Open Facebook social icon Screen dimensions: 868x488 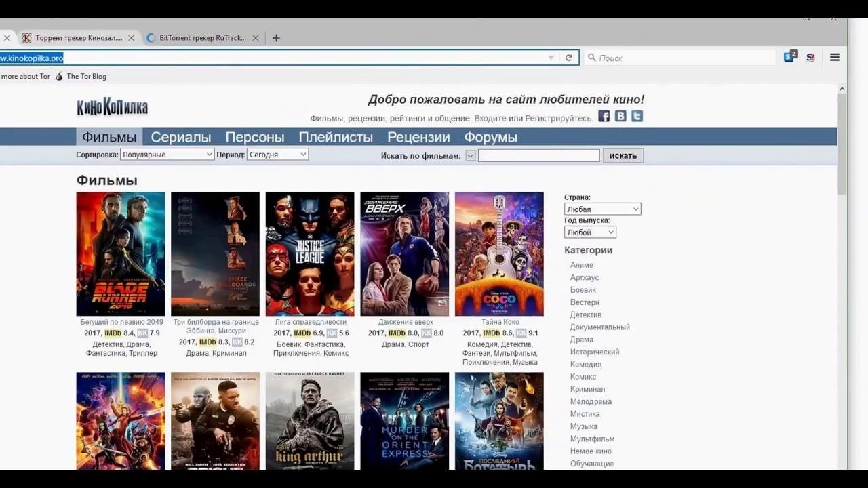pyautogui.click(x=604, y=117)
